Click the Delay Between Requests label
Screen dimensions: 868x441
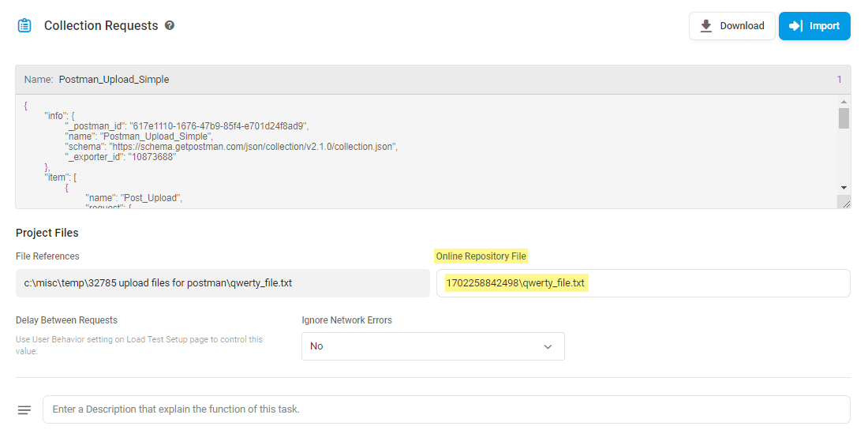pyautogui.click(x=66, y=320)
